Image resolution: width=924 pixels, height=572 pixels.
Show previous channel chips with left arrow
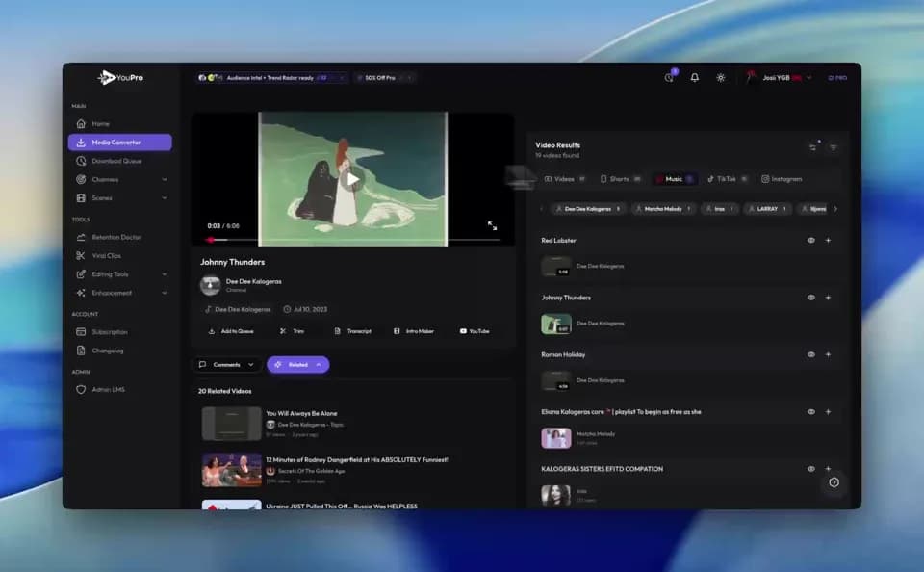tap(542, 209)
